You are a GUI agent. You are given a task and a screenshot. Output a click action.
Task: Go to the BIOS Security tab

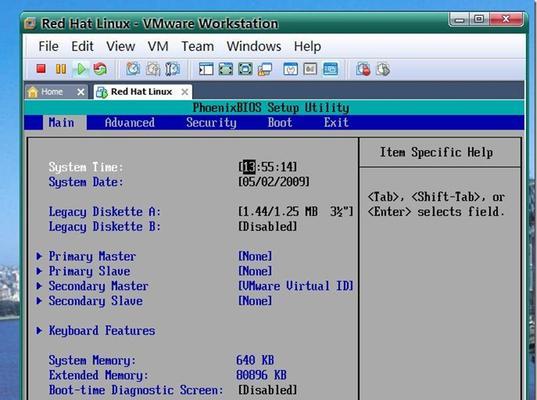pyautogui.click(x=211, y=123)
